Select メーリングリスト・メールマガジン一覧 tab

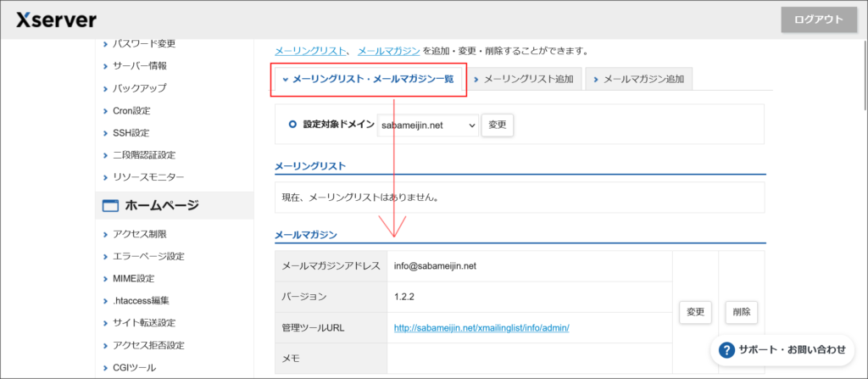click(368, 80)
